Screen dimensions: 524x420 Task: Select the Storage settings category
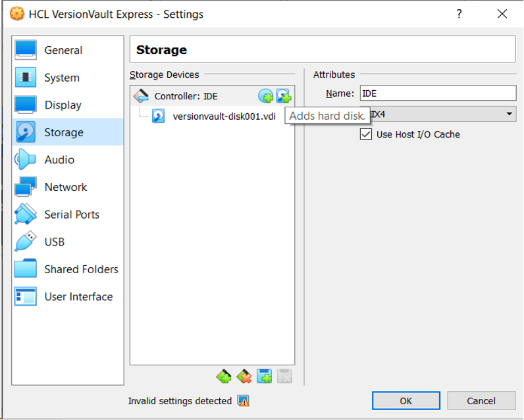68,132
